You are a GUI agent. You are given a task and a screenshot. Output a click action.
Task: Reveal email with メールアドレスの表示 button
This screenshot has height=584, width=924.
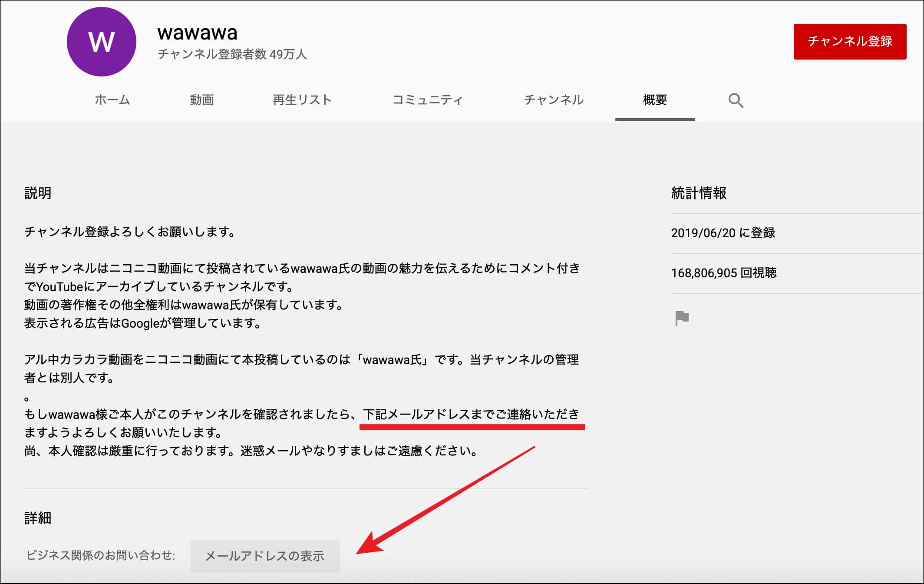pos(265,556)
